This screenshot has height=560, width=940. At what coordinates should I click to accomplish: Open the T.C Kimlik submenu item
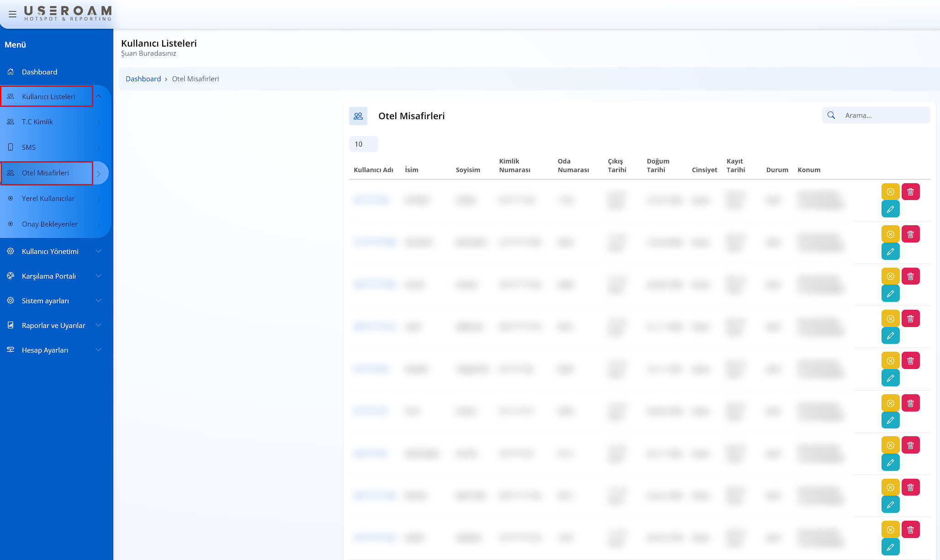[37, 122]
